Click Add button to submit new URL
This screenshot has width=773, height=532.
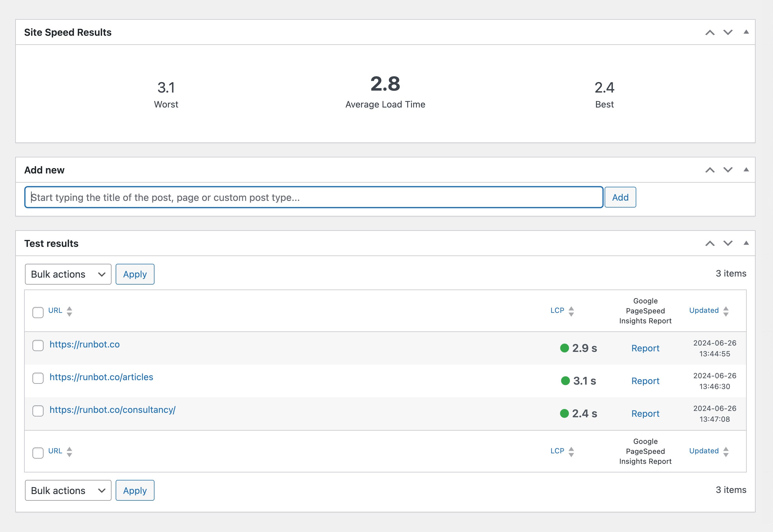(620, 197)
